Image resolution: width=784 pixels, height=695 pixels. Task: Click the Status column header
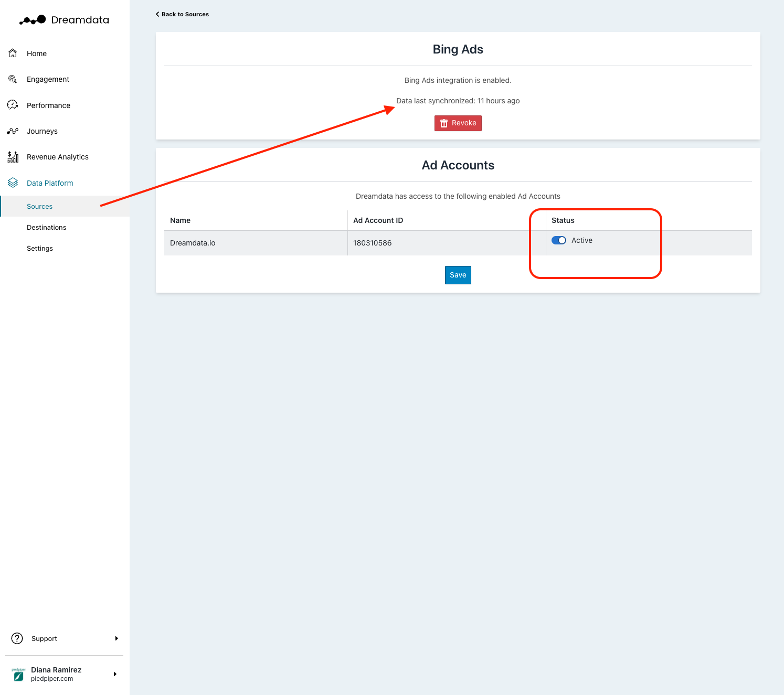pyautogui.click(x=563, y=220)
